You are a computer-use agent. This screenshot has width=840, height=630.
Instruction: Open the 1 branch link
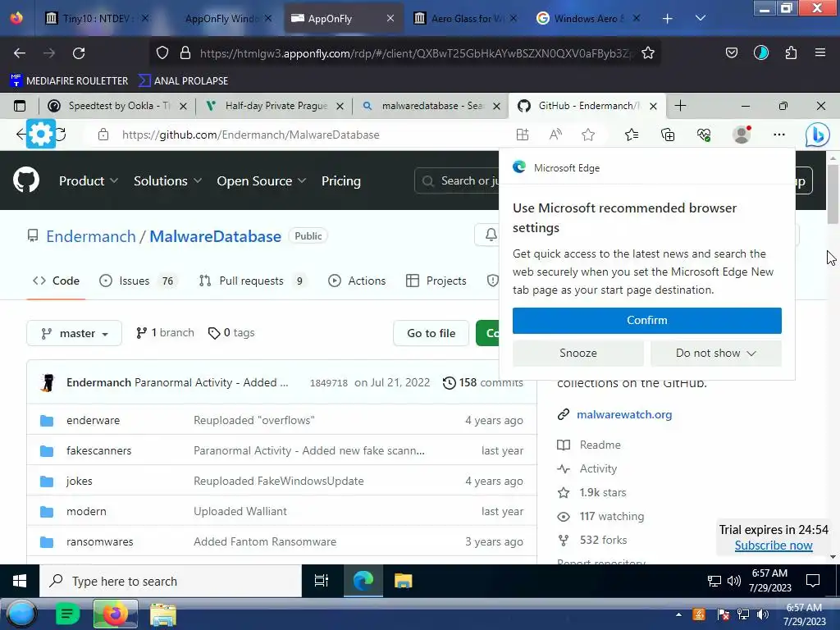[x=165, y=333]
